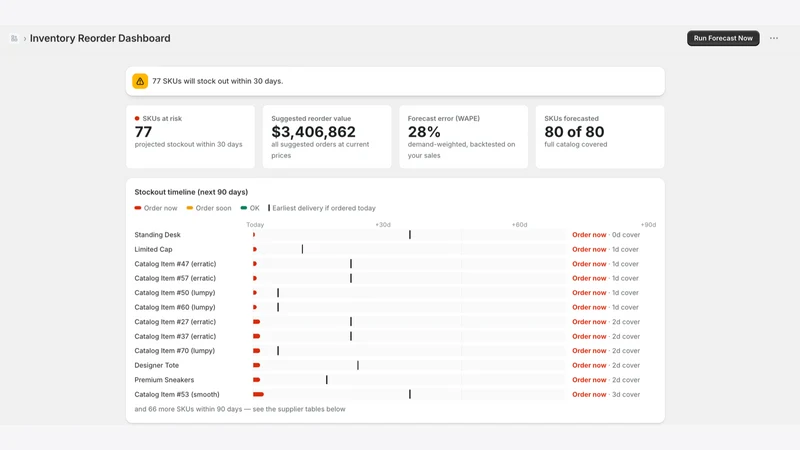Click Stockout timeline (next 90 days) heading
Image resolution: width=800 pixels, height=450 pixels.
[x=191, y=192]
